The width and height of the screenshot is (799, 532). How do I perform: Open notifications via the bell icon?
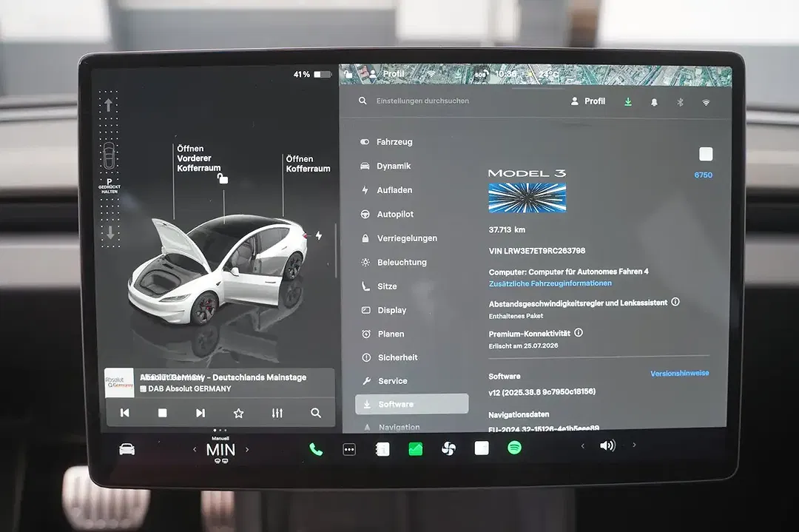pyautogui.click(x=654, y=102)
